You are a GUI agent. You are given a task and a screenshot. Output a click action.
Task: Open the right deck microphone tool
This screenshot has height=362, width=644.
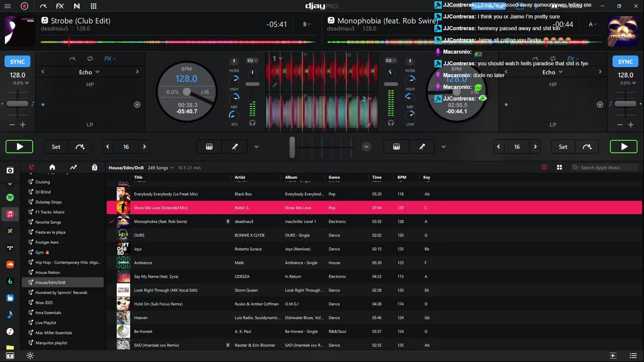click(422, 147)
